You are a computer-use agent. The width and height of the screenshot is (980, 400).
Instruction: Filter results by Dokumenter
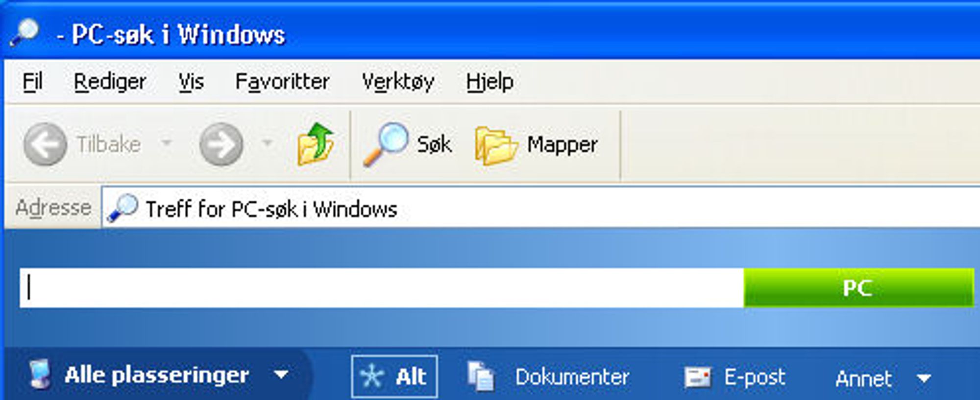pyautogui.click(x=572, y=377)
